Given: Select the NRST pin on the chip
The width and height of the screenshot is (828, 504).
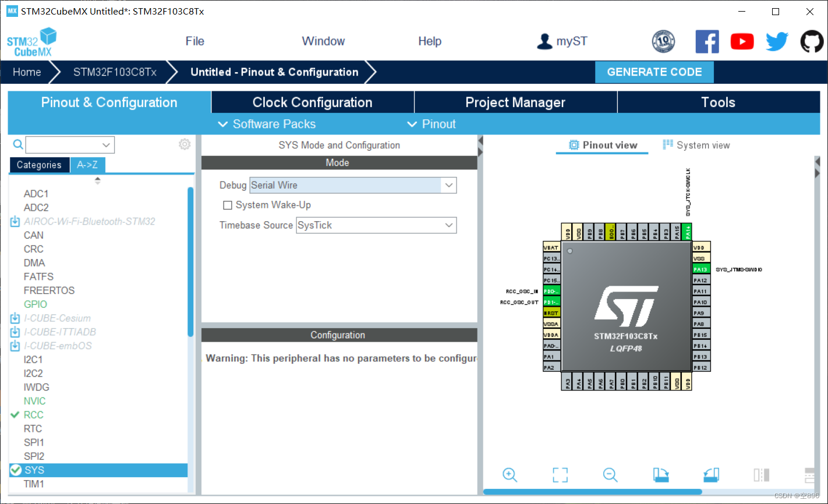Looking at the screenshot, I should 551,313.
